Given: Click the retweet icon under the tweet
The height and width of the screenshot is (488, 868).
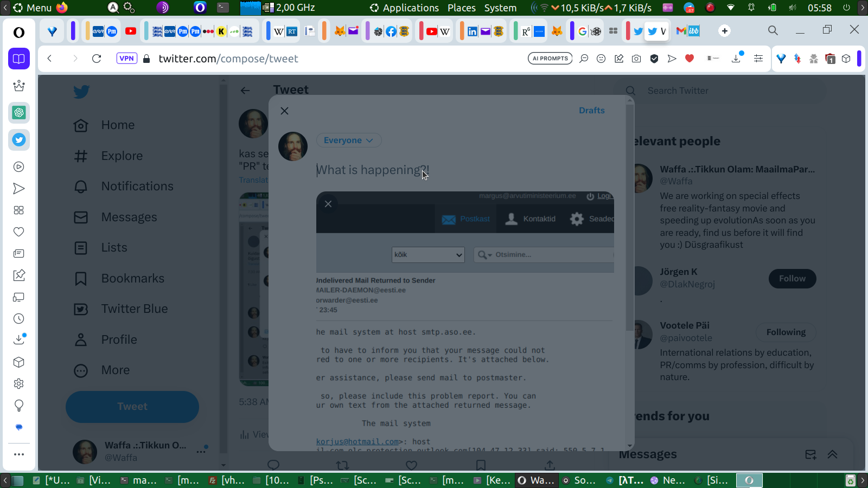Looking at the screenshot, I should tap(342, 465).
